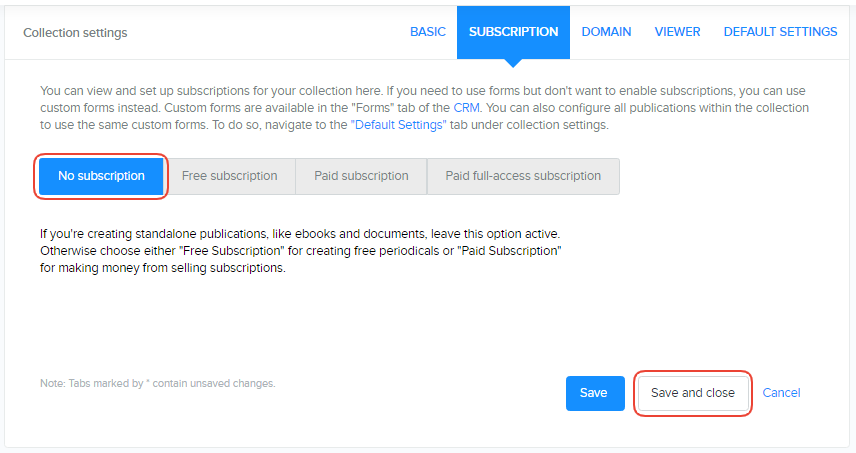Select the Free subscription option
The width and height of the screenshot is (856, 453).
coord(229,176)
